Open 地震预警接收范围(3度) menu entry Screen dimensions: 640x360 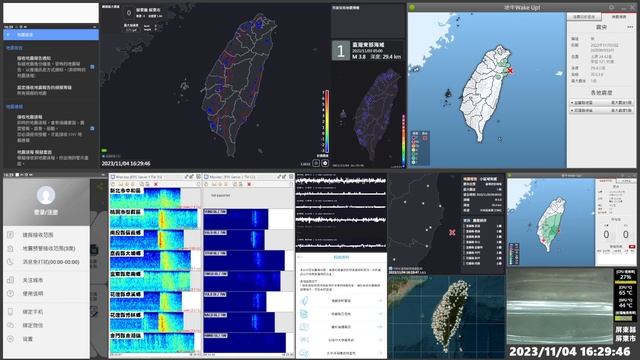click(47, 248)
